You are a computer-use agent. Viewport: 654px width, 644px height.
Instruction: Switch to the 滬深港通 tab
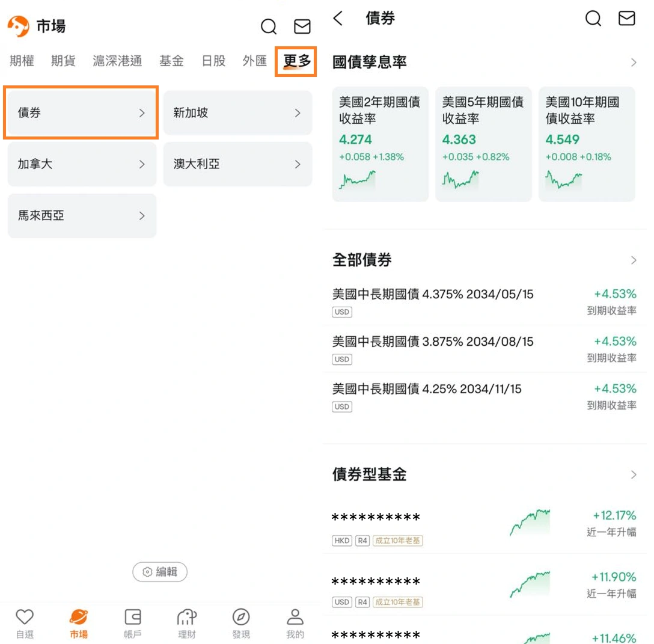pyautogui.click(x=117, y=61)
